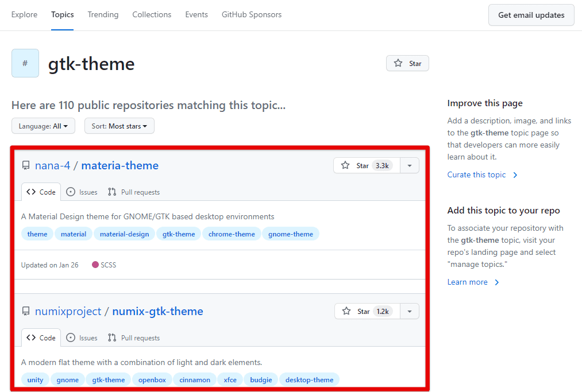This screenshot has height=392, width=582.
Task: Open GitHub Sponsors
Action: 252,14
